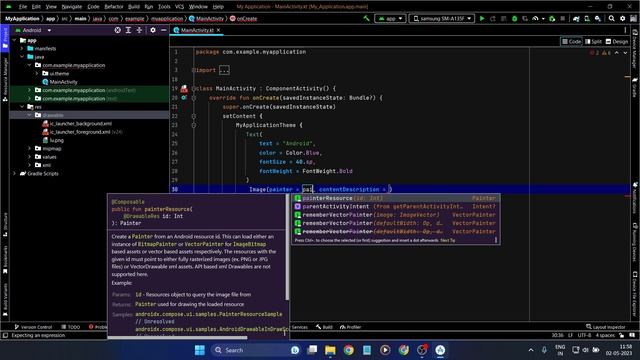Open IDE settings gear in main toolbar
The image size is (640, 360).
pyautogui.click(x=622, y=18)
